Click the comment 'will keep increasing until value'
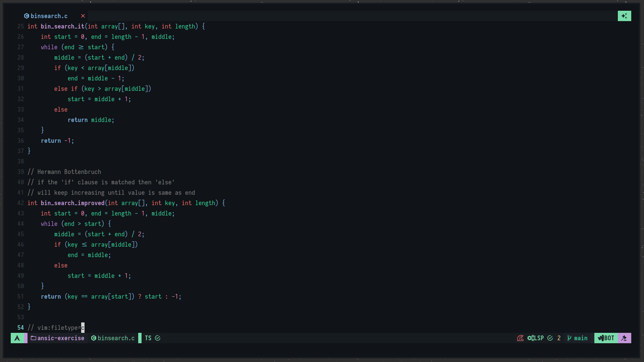This screenshot has width=644, height=362. point(111,192)
